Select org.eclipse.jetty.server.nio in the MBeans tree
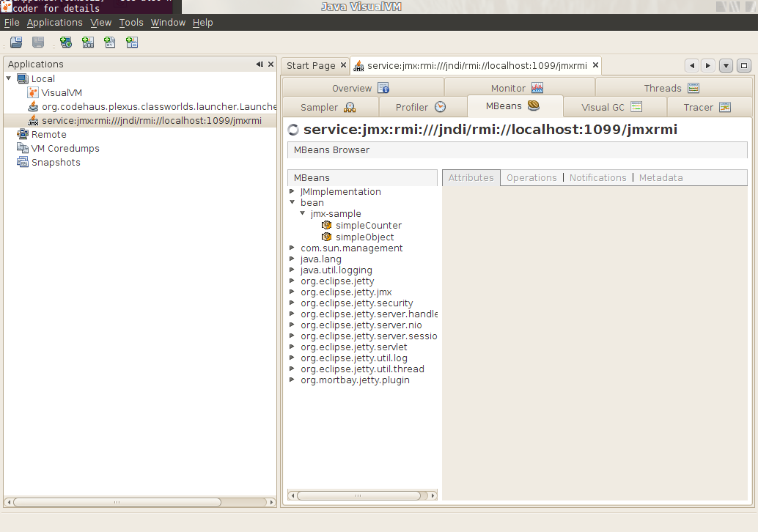 coord(361,325)
